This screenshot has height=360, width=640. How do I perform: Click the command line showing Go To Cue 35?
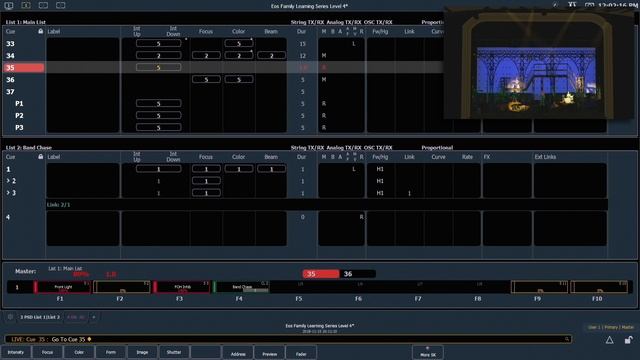point(288,339)
